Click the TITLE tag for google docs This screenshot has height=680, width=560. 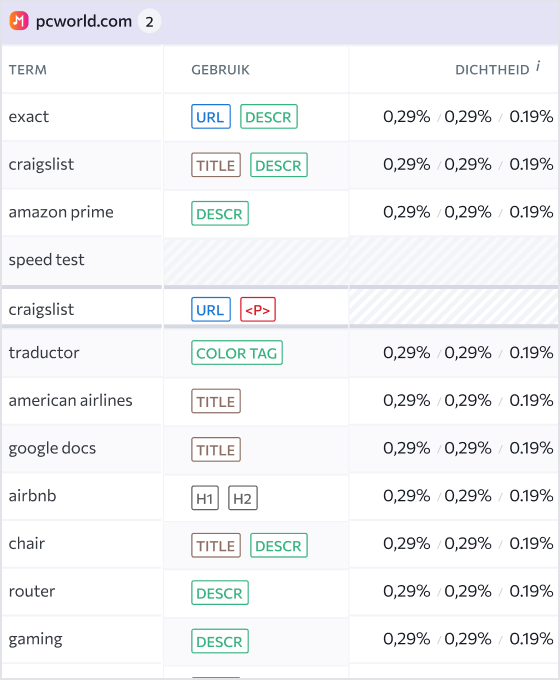[216, 449]
